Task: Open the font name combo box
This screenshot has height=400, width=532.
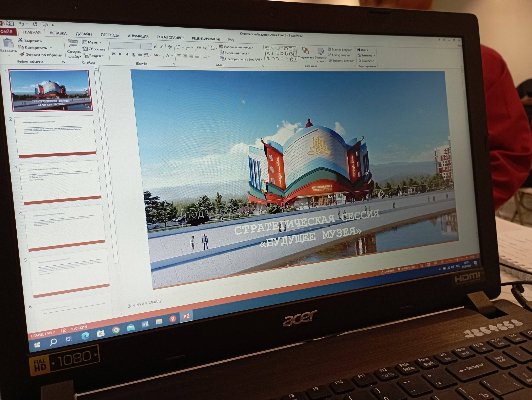Action: [125, 46]
